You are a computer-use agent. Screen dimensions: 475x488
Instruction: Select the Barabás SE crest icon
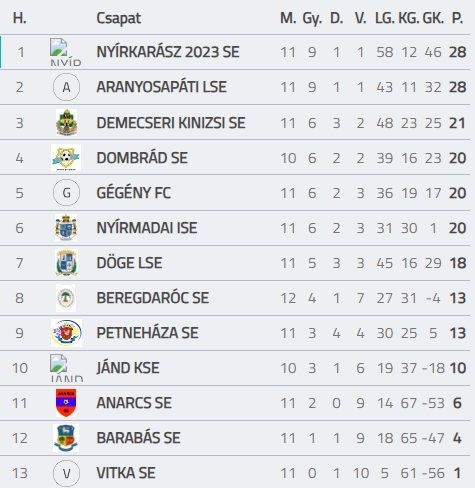pyautogui.click(x=66, y=438)
